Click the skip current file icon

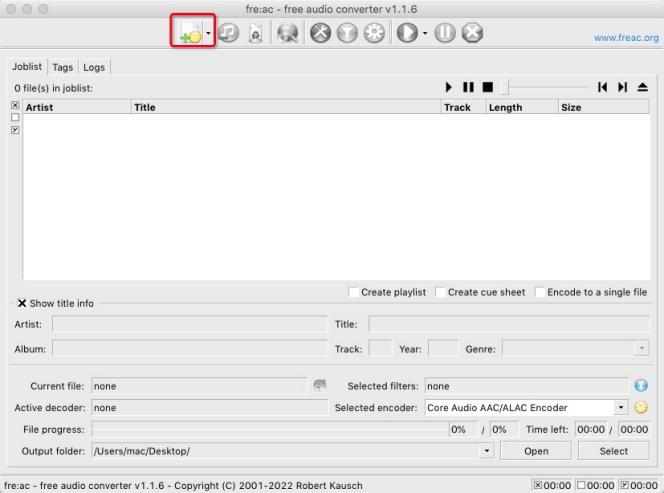click(x=320, y=385)
